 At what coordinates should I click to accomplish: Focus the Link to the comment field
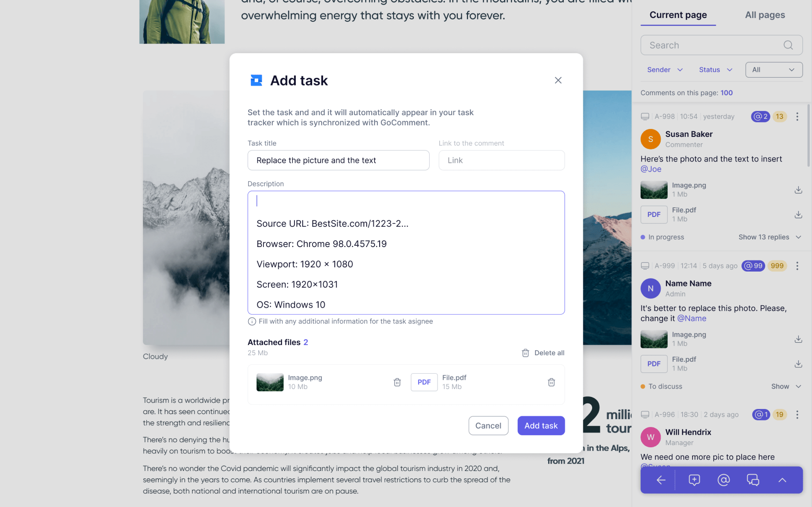coord(501,161)
